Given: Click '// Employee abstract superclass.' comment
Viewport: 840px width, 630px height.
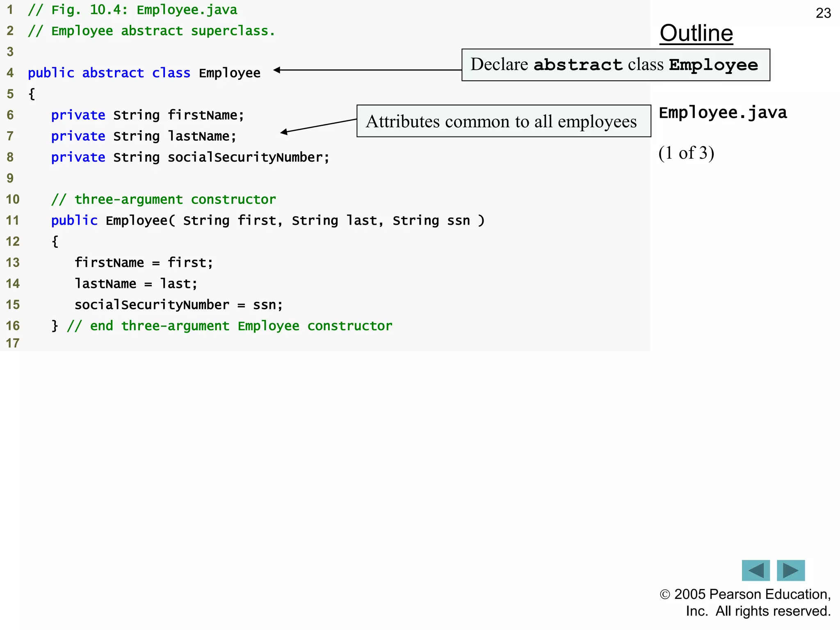Looking at the screenshot, I should click(x=151, y=31).
